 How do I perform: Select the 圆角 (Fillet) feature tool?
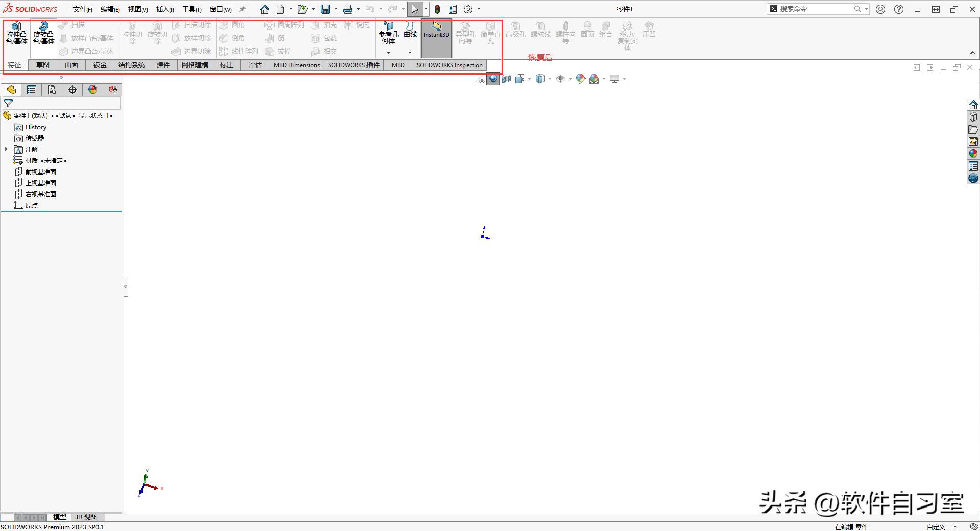pyautogui.click(x=235, y=25)
